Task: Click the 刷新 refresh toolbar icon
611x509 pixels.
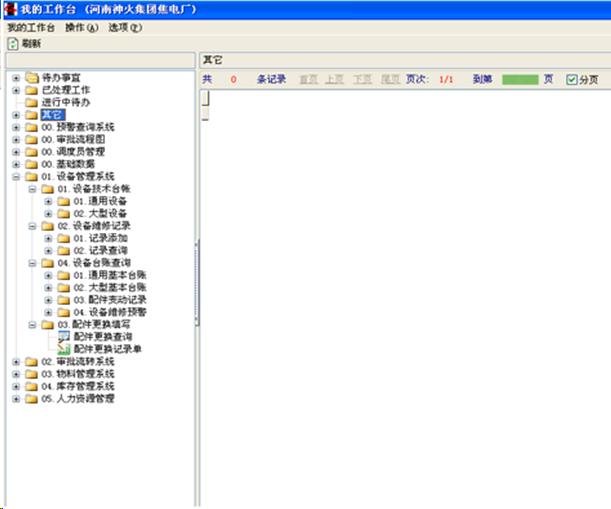Action: [x=12, y=43]
